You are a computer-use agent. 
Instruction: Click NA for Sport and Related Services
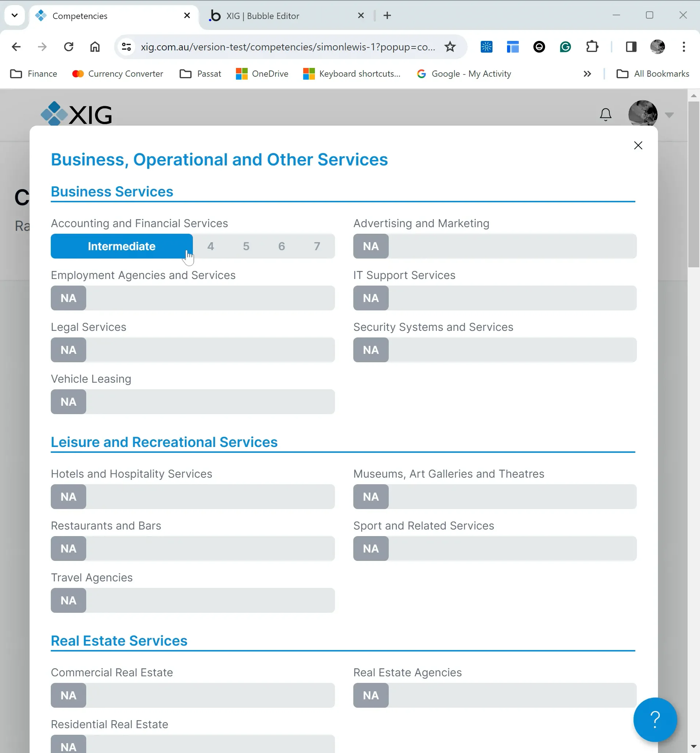[x=371, y=548]
